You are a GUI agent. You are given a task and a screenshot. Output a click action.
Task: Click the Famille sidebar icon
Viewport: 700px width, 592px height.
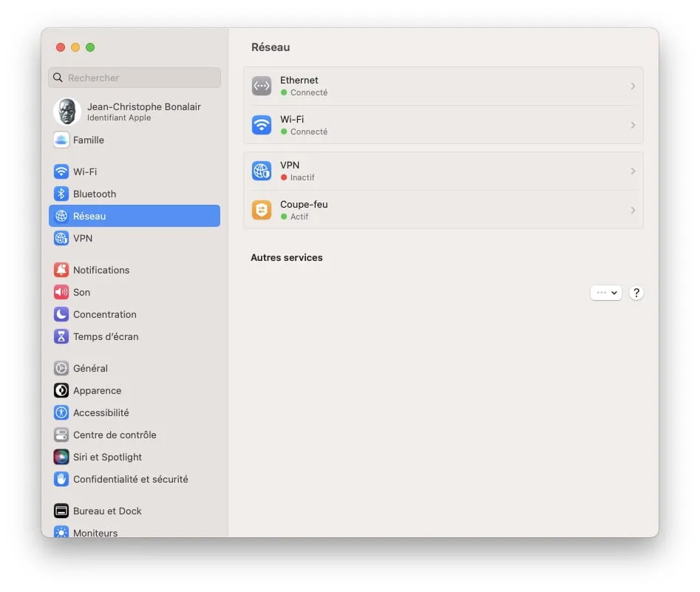click(61, 140)
